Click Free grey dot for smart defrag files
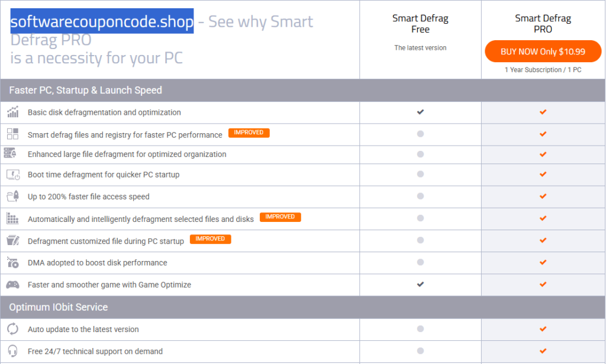The image size is (606, 364). coord(421,134)
